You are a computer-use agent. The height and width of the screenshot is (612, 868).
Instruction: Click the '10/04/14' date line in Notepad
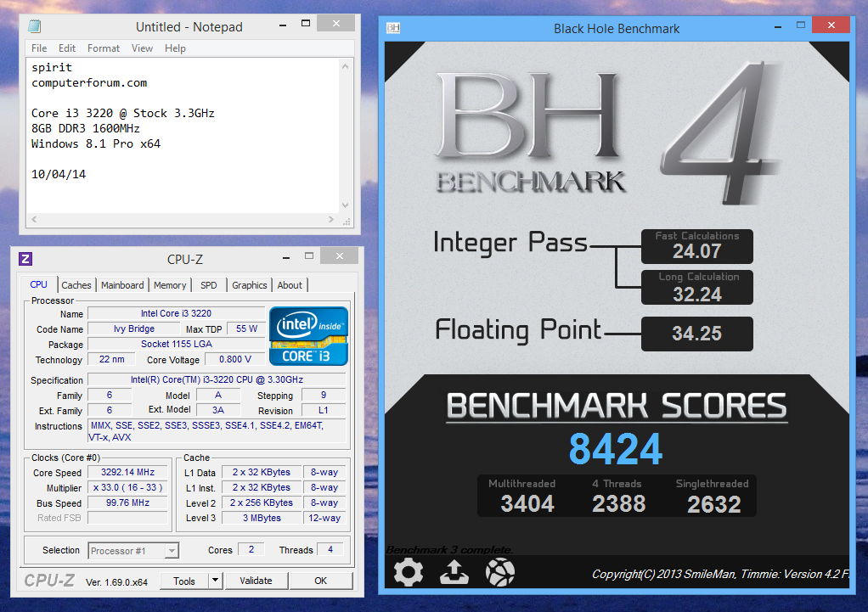[x=59, y=174]
